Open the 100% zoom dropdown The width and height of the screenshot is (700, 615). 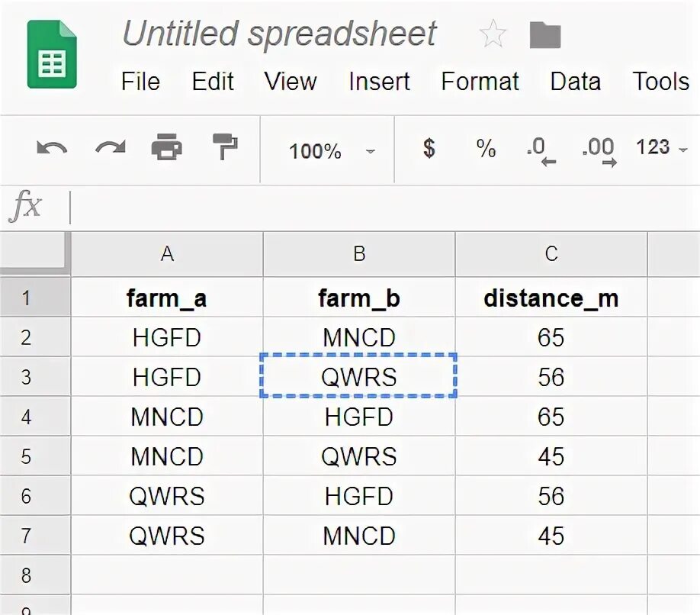(x=331, y=150)
